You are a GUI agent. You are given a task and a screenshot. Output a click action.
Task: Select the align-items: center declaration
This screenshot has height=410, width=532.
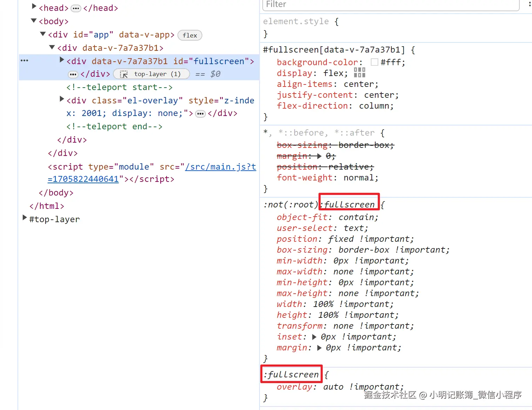pyautogui.click(x=328, y=84)
